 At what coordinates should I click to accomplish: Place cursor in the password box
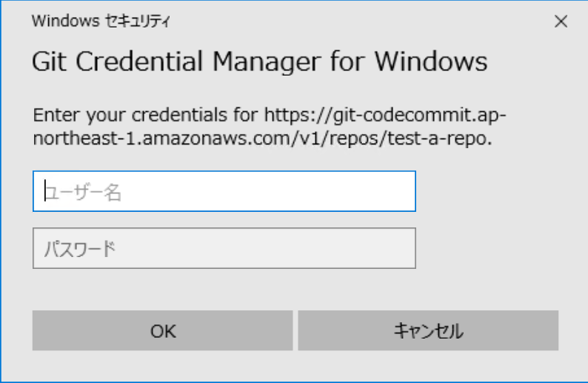(224, 247)
